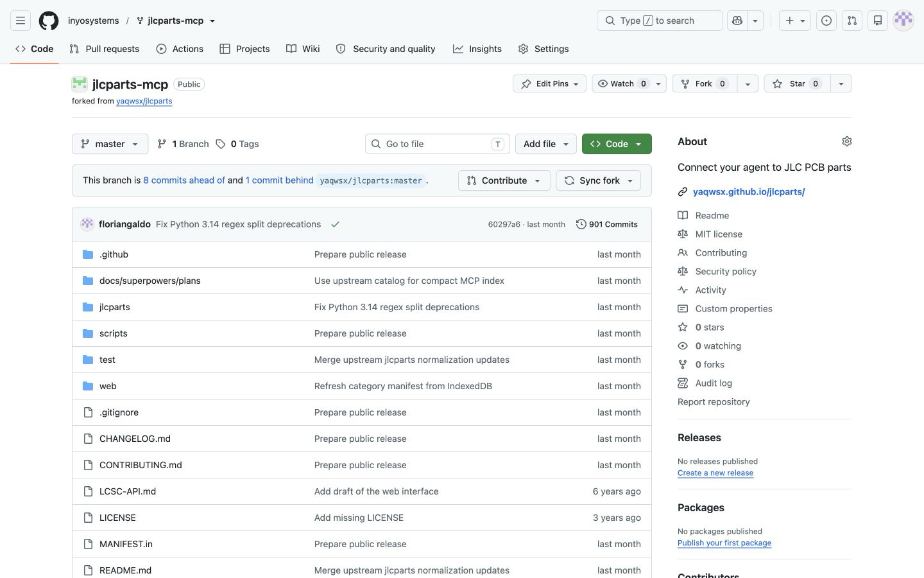
Task: Open the pull requests icon in header
Action: pos(852,21)
